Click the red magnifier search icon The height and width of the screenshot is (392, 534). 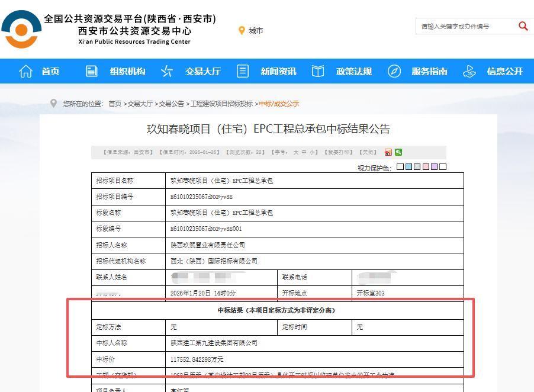(x=523, y=26)
